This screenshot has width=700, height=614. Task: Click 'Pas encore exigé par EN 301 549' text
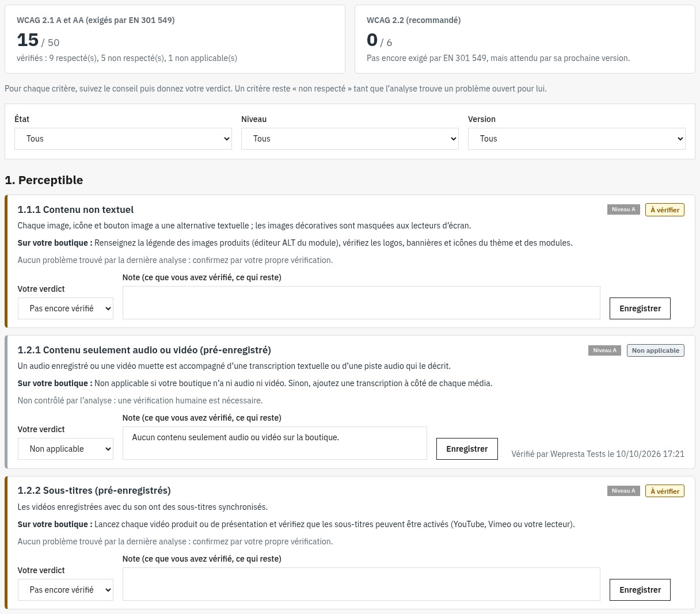click(x=498, y=58)
